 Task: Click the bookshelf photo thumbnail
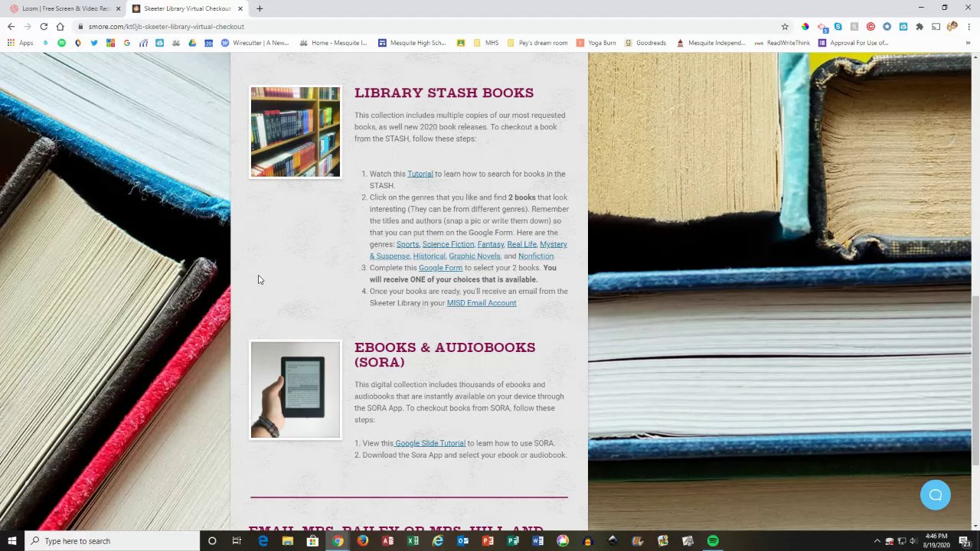pyautogui.click(x=296, y=132)
